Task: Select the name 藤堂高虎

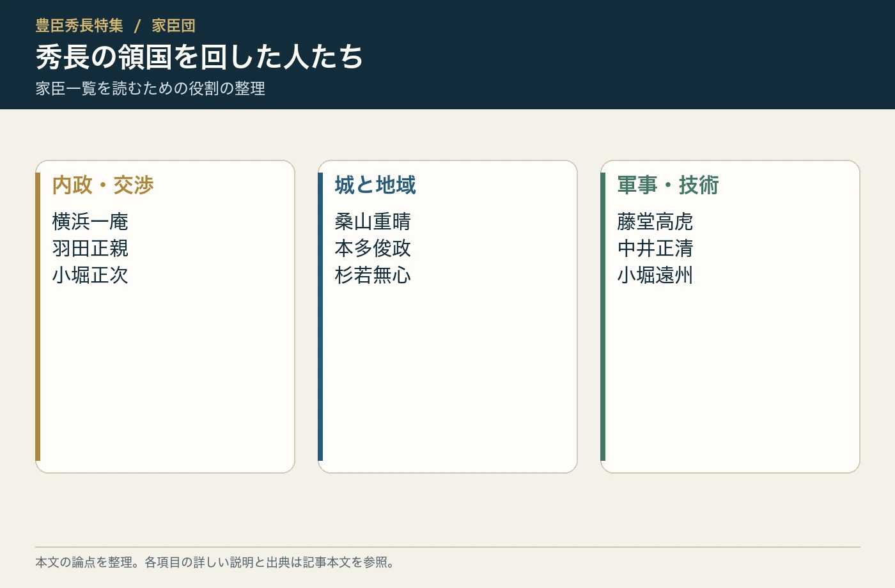Action: click(655, 222)
